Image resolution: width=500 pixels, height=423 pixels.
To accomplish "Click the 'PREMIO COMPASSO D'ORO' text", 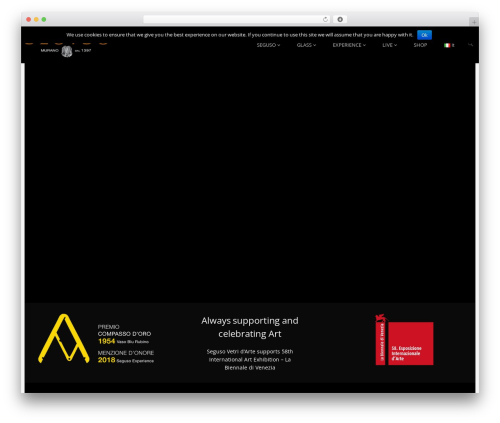I will pos(124,330).
